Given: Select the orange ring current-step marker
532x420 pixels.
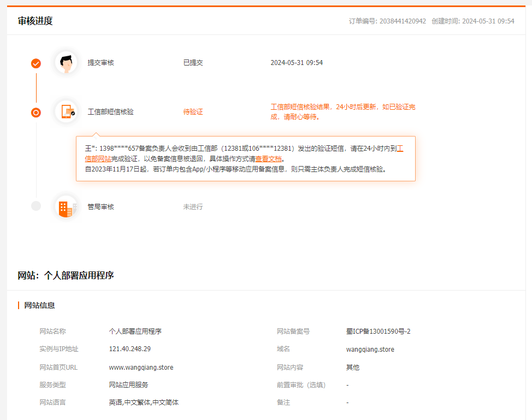Looking at the screenshot, I should coord(36,113).
